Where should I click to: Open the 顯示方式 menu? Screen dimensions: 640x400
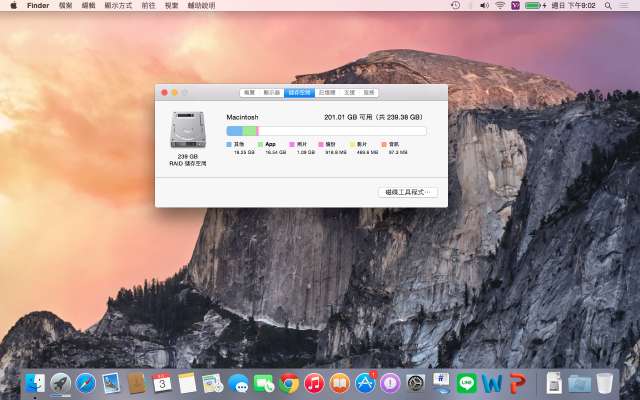(118, 5)
